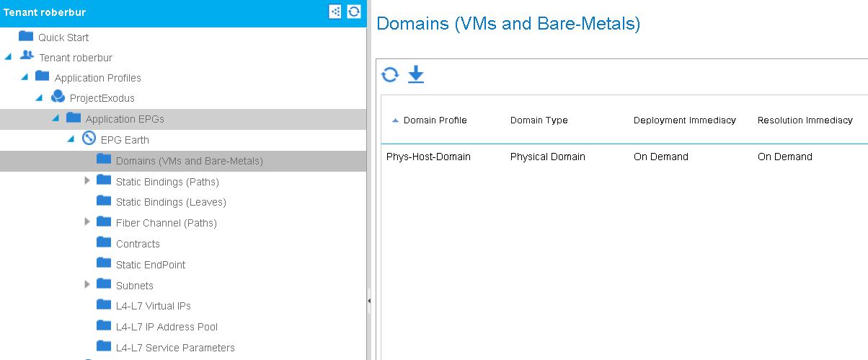The image size is (868, 360).
Task: Select the Phys-Host-Domain row
Action: [624, 157]
